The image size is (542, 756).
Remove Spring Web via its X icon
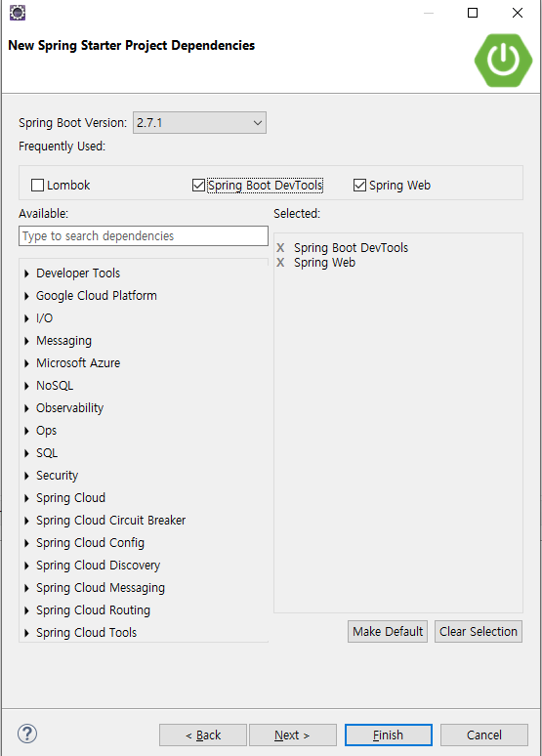click(280, 263)
